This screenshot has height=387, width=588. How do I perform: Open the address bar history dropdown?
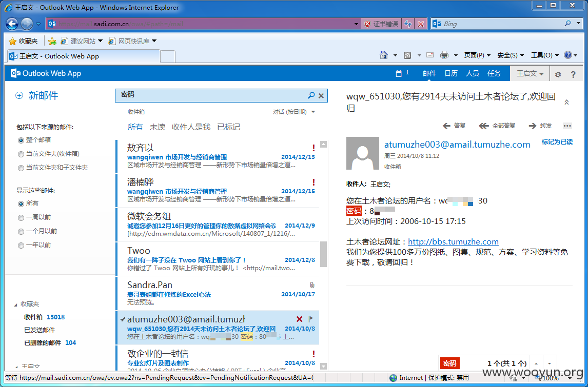[x=357, y=24]
